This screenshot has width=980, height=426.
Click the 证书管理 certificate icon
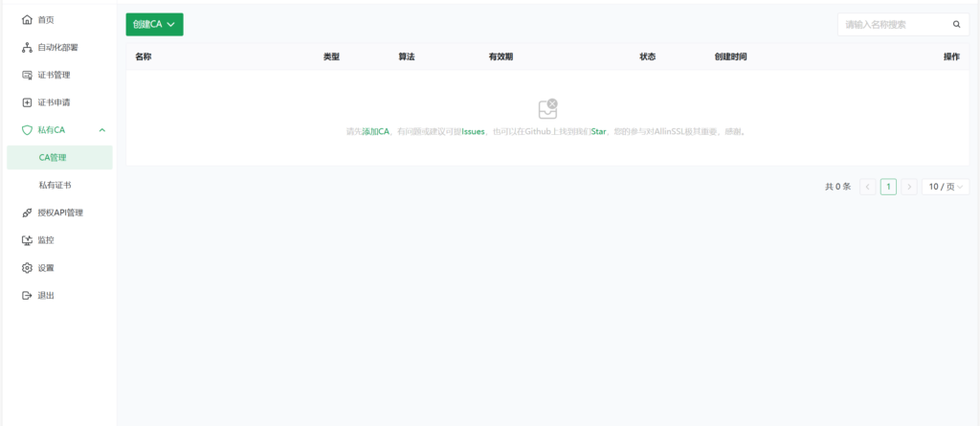tap(27, 75)
